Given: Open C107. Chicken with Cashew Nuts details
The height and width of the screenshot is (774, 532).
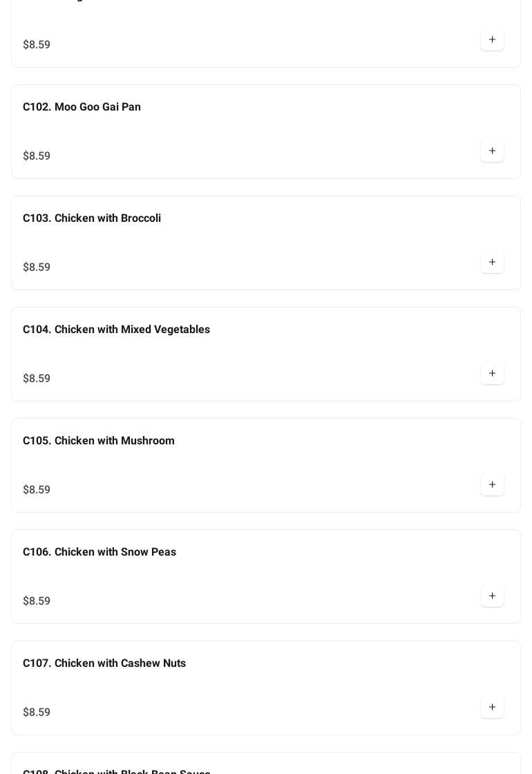Looking at the screenshot, I should (104, 663).
